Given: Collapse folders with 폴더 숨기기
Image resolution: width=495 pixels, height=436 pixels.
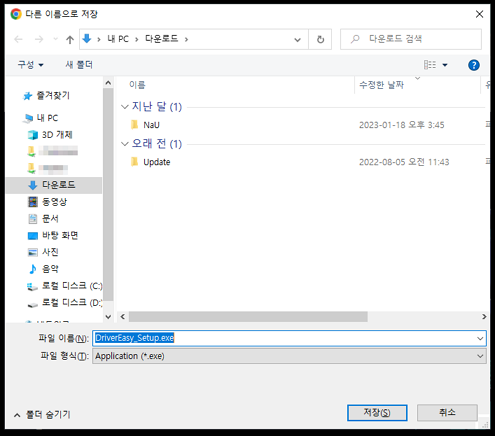Looking at the screenshot, I should 42,415.
